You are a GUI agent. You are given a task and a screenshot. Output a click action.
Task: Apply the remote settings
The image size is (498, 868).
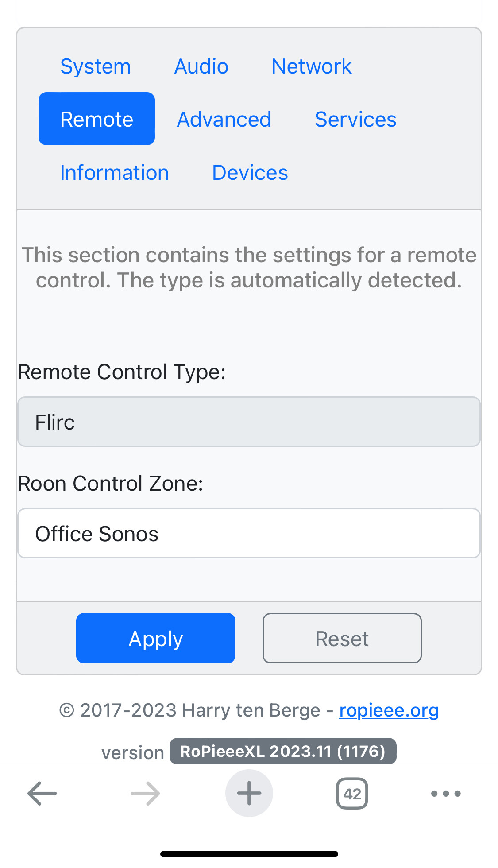156,638
